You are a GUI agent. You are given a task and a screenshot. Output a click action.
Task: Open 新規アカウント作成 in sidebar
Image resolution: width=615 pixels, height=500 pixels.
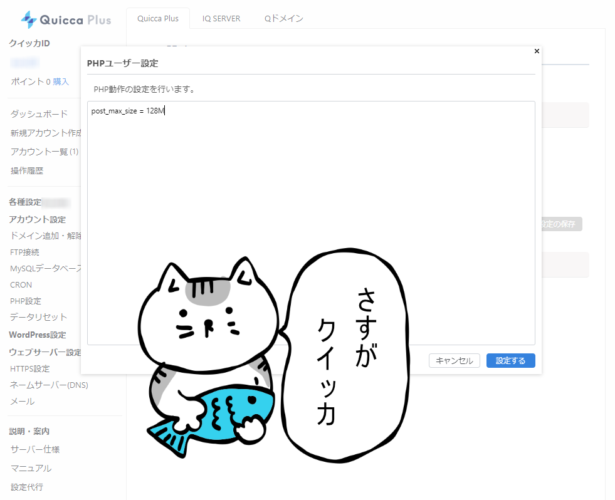tap(45, 133)
